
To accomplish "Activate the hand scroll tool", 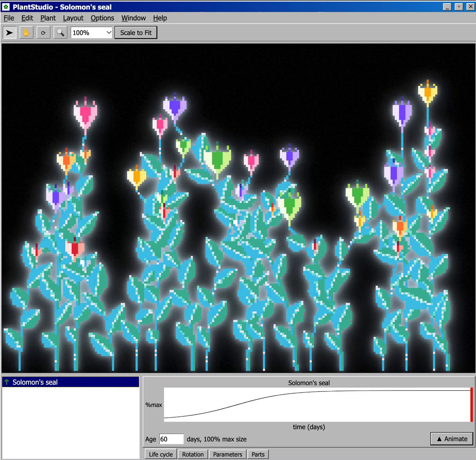I will [26, 33].
